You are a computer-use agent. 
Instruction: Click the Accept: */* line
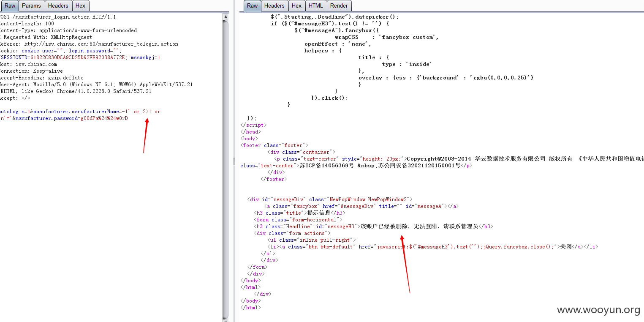[x=15, y=98]
